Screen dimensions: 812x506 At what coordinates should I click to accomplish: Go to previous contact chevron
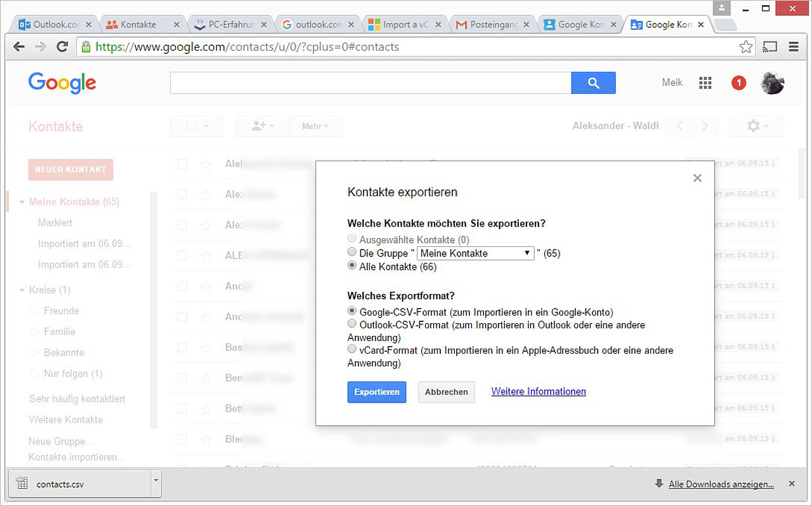tap(679, 126)
